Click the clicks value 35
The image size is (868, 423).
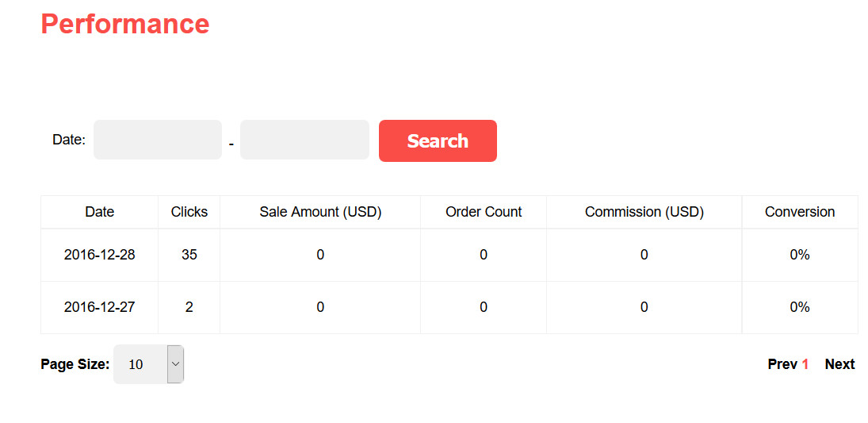click(189, 255)
